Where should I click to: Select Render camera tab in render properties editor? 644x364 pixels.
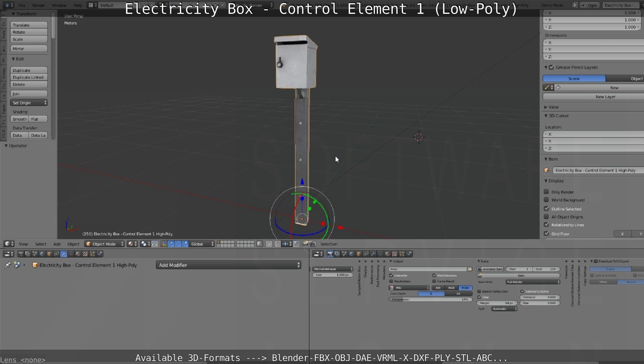pos(330,254)
